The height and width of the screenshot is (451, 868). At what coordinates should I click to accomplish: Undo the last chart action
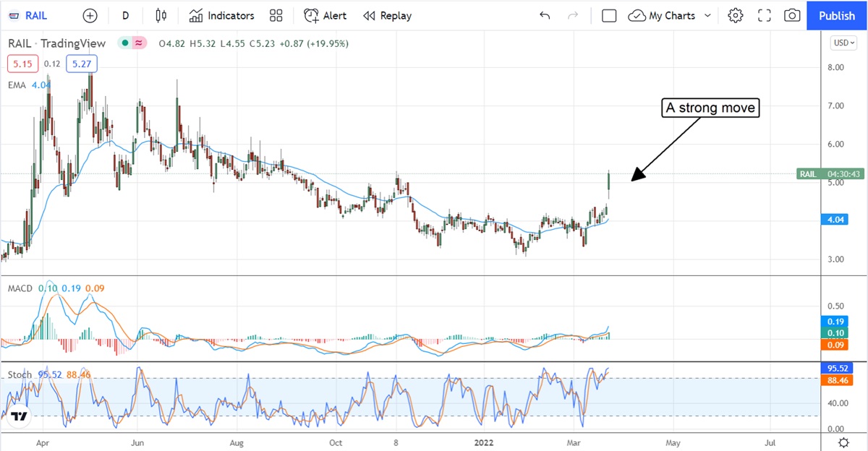545,15
